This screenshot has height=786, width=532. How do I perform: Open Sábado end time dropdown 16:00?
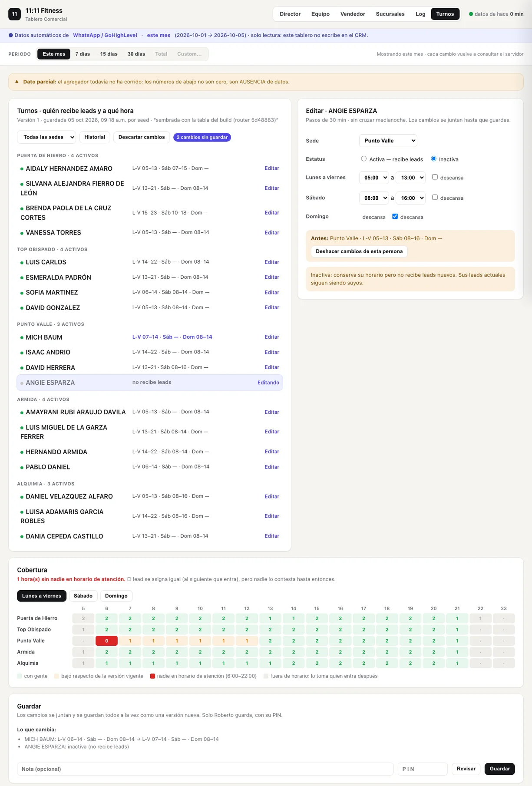pyautogui.click(x=411, y=198)
